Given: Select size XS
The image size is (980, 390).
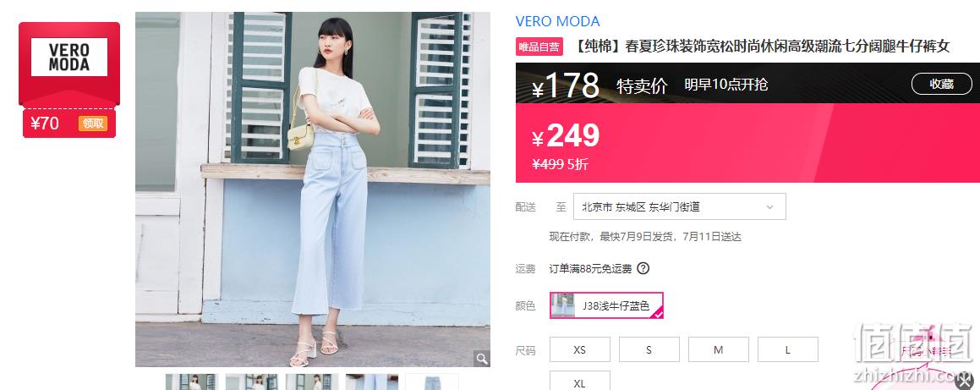Looking at the screenshot, I should coord(580,349).
